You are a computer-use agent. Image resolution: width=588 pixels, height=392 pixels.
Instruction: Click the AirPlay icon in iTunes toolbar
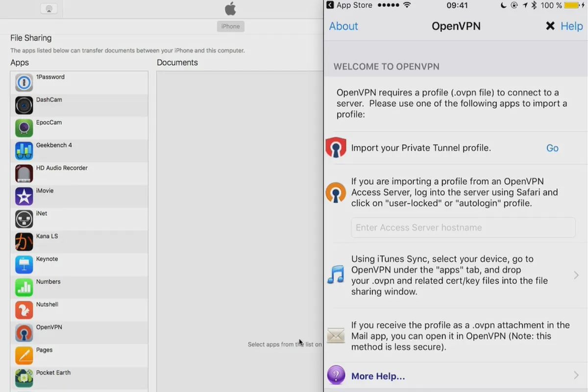[49, 9]
